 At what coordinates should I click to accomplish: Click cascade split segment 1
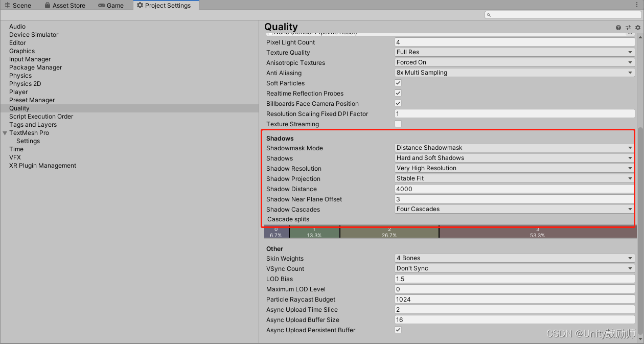coord(314,233)
